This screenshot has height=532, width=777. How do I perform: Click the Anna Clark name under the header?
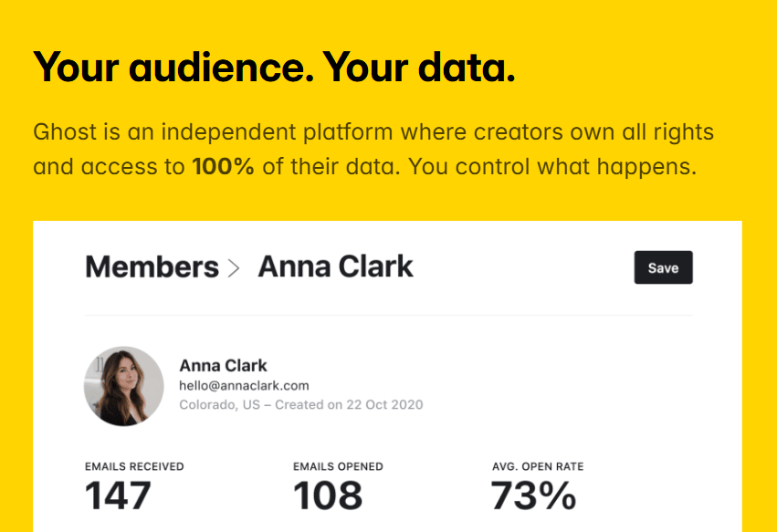[223, 366]
